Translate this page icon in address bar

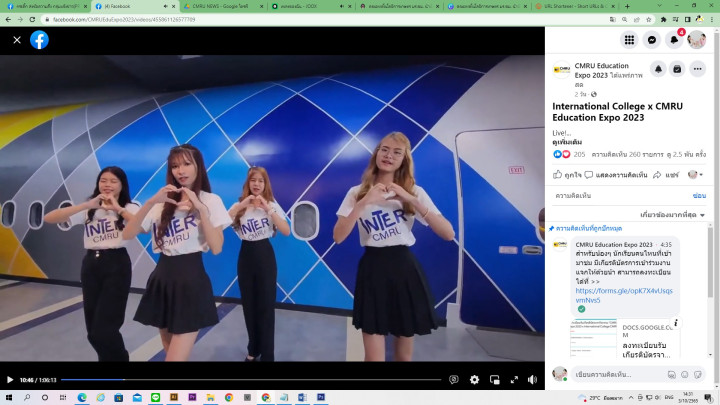(613, 20)
